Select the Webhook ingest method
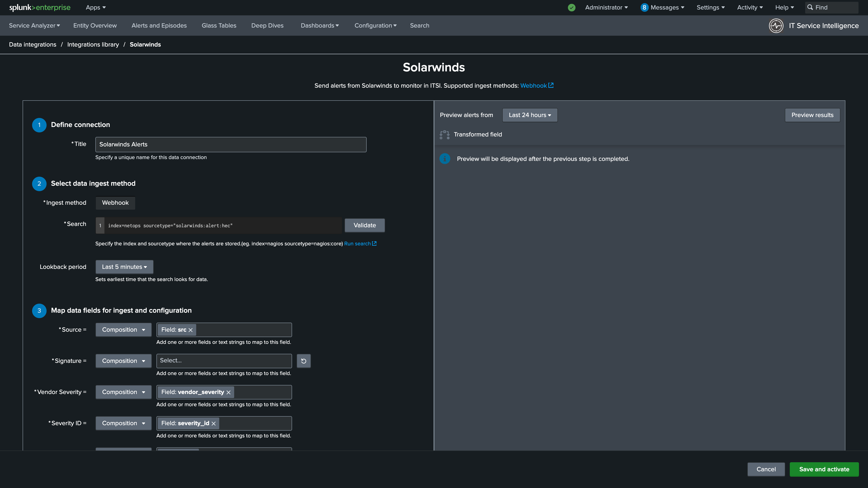Image resolution: width=868 pixels, height=488 pixels. point(115,203)
